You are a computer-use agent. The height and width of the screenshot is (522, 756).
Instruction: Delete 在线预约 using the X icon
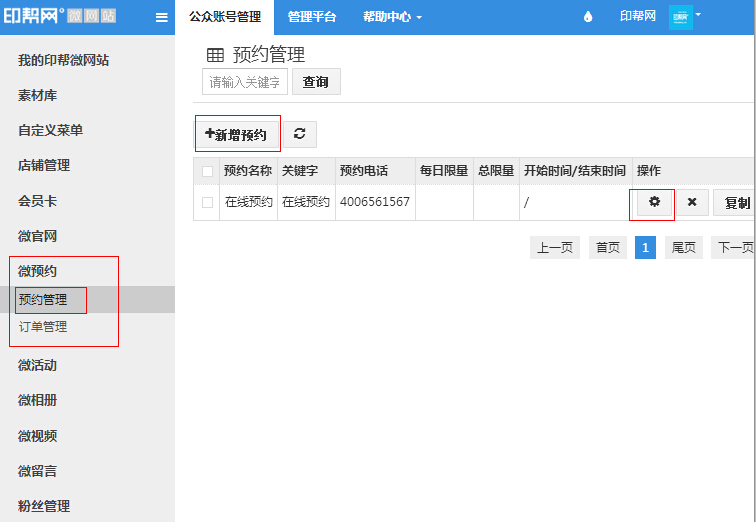click(691, 202)
